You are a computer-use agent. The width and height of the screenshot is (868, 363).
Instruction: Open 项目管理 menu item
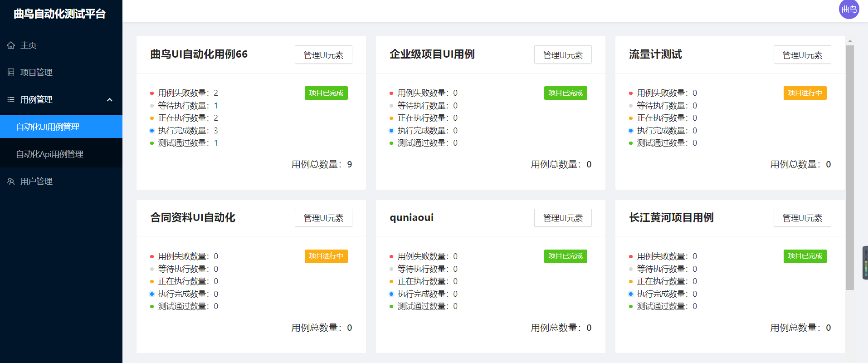click(61, 73)
